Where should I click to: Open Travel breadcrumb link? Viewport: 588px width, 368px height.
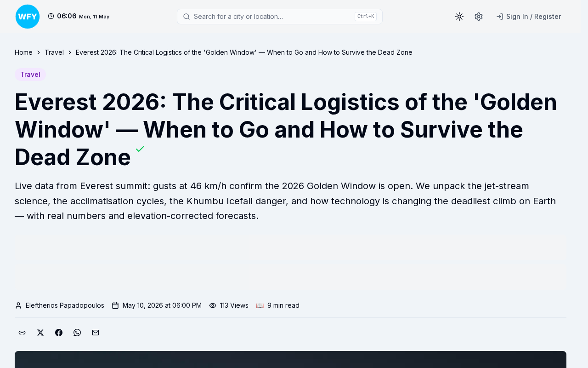coord(54,52)
